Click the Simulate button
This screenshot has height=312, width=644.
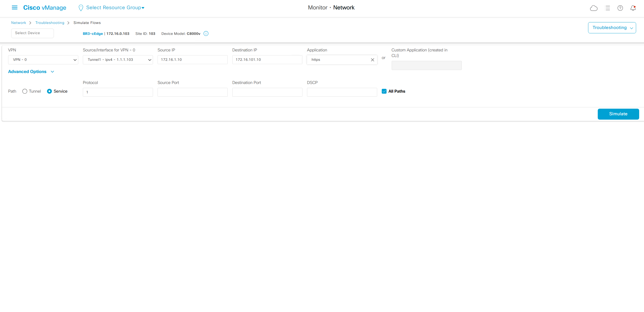[618, 114]
